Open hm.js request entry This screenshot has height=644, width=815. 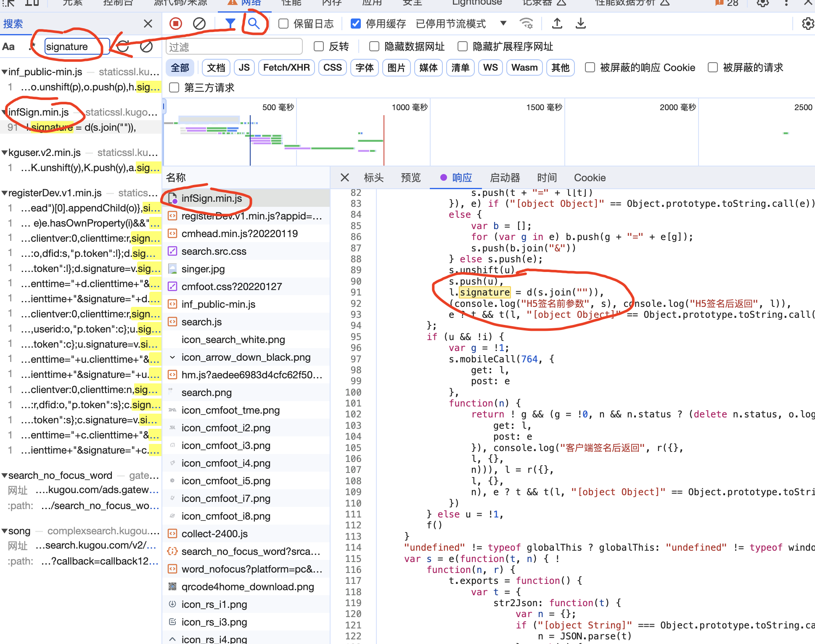246,375
